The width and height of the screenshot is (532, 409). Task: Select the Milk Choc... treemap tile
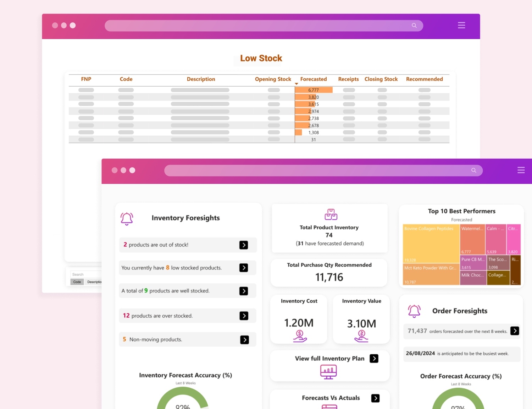473,278
